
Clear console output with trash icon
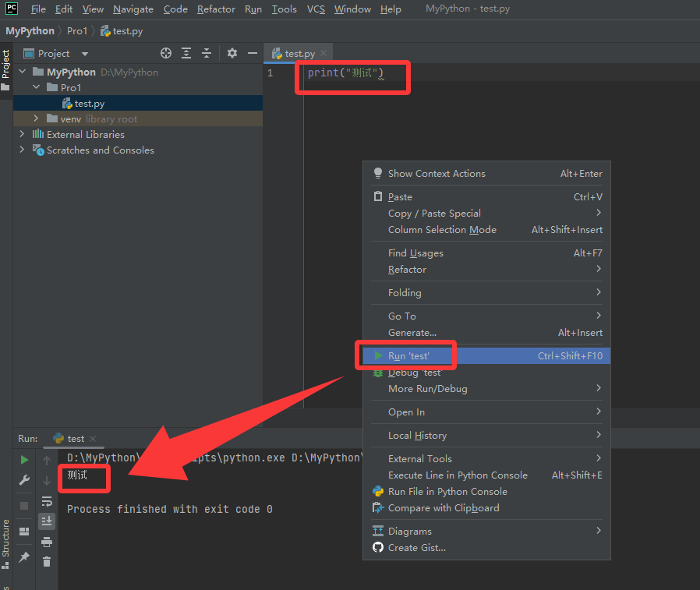[x=47, y=562]
